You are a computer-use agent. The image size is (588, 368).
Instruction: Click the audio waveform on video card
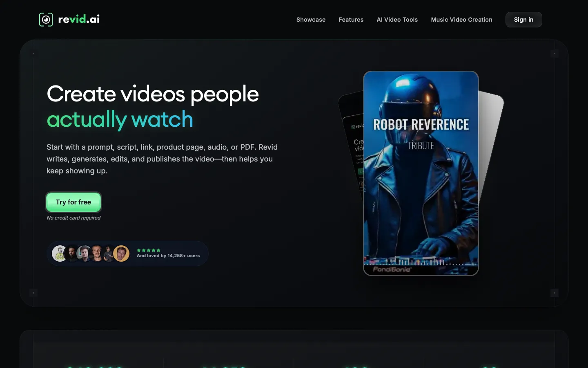(421, 261)
